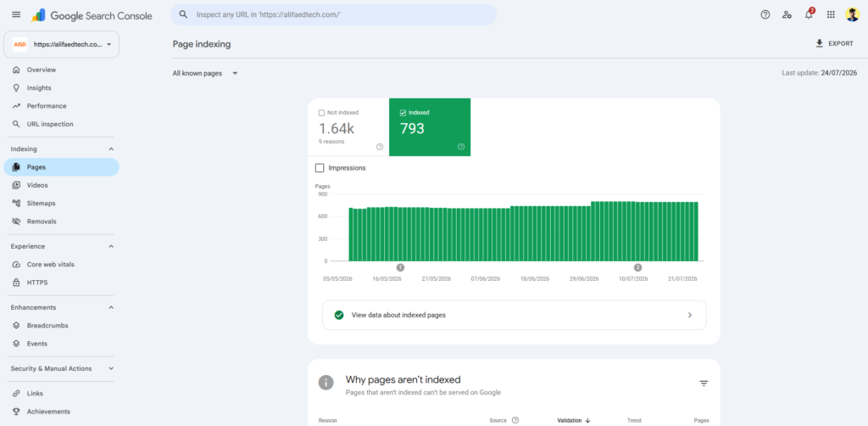
Task: Sort by the Validation column
Action: (574, 420)
